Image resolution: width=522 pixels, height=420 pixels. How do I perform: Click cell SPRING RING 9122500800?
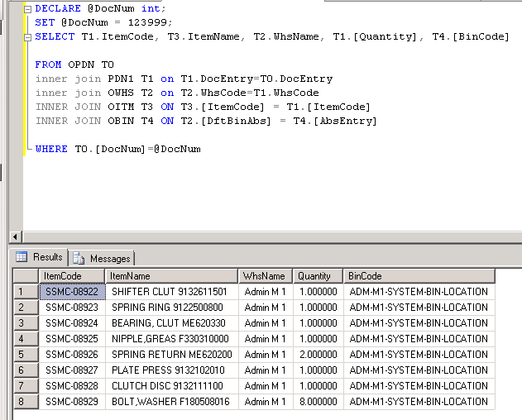(x=172, y=308)
